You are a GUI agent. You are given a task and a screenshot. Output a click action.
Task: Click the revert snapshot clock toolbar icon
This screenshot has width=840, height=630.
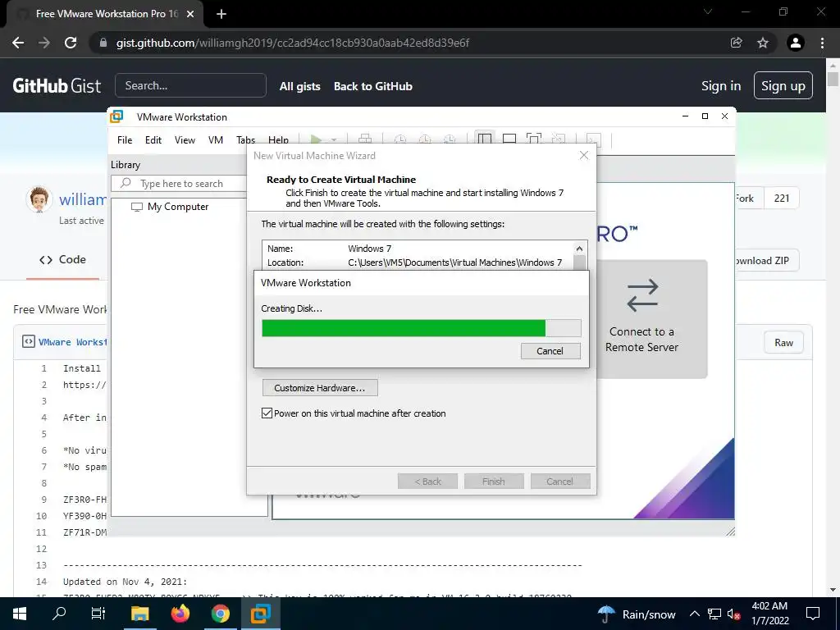coord(425,139)
